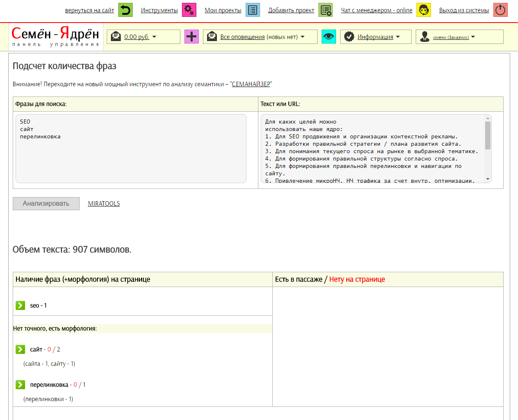The width and height of the screenshot is (518, 420).
Task: Click green arrow icon beside seo result
Action: 20,305
